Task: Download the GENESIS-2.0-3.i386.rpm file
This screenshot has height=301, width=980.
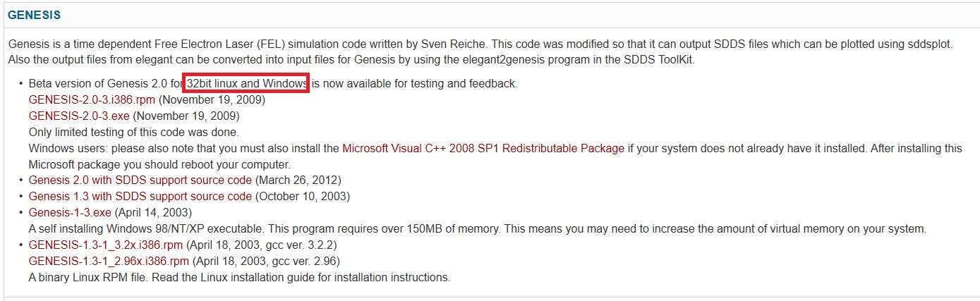Action: click(92, 100)
